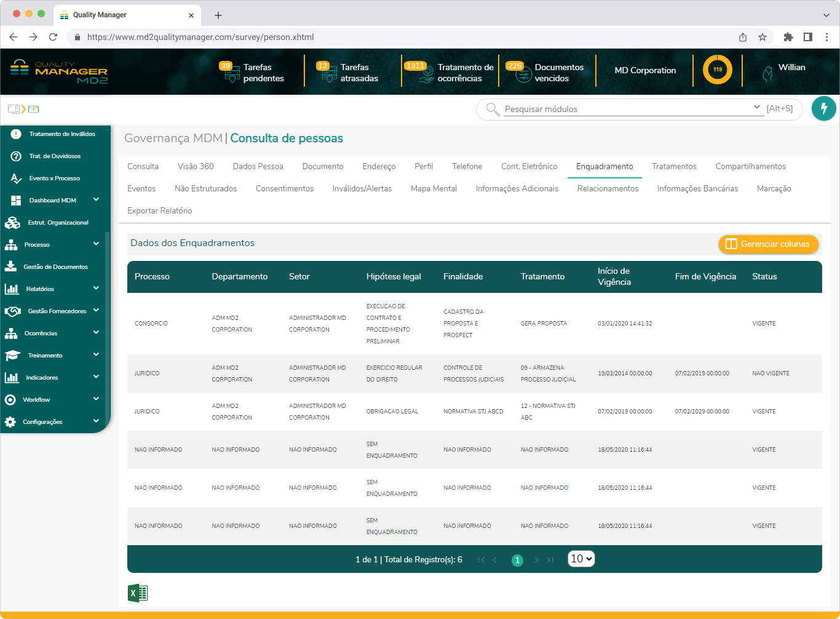Open the records-per-page selector showing 10

(x=580, y=559)
